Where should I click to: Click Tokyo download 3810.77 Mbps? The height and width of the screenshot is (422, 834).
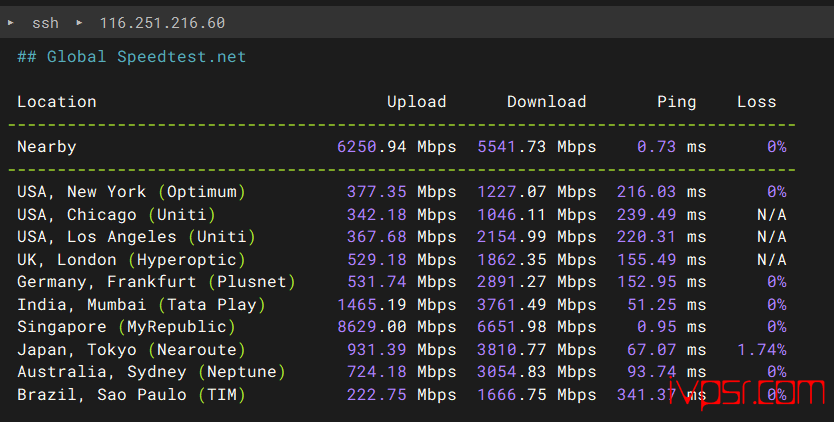coord(537,350)
